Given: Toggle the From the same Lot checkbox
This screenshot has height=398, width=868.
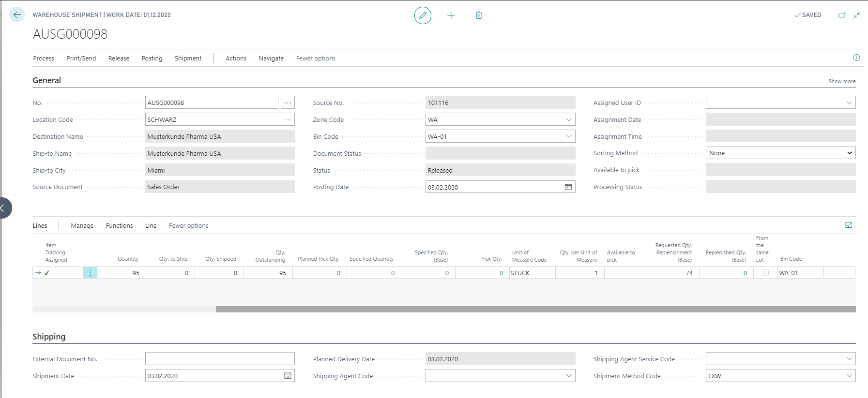Looking at the screenshot, I should pyautogui.click(x=766, y=273).
